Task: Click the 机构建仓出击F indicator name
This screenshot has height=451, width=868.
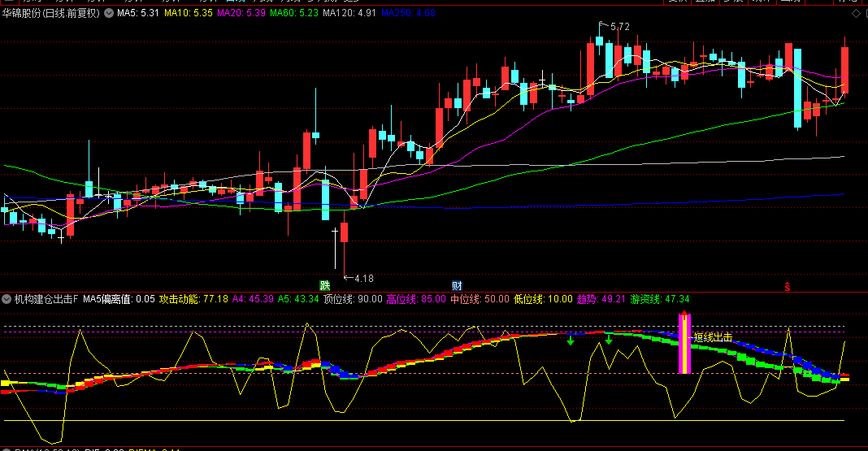Action: pyautogui.click(x=46, y=299)
